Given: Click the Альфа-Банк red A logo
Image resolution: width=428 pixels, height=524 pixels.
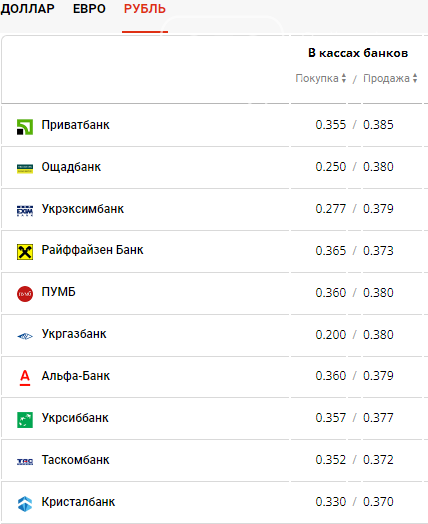Looking at the screenshot, I should click(25, 378).
